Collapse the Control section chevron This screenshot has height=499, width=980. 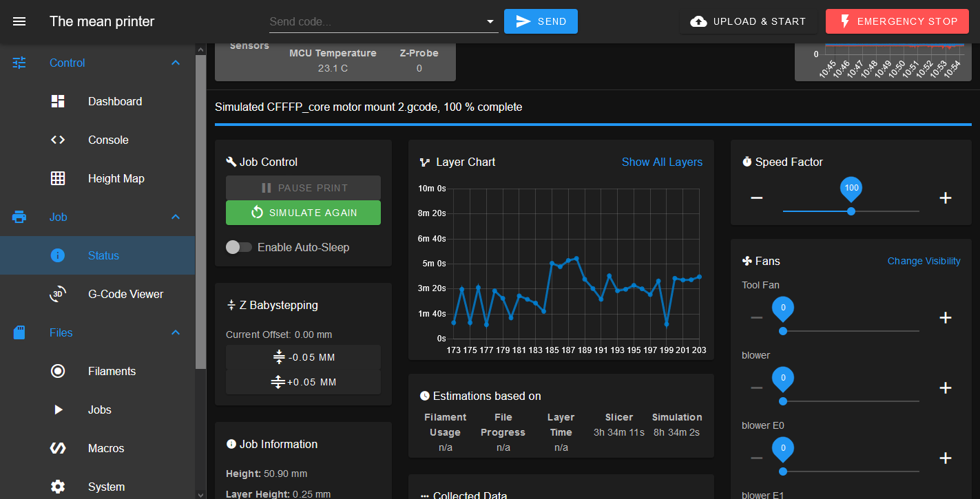[x=176, y=63]
